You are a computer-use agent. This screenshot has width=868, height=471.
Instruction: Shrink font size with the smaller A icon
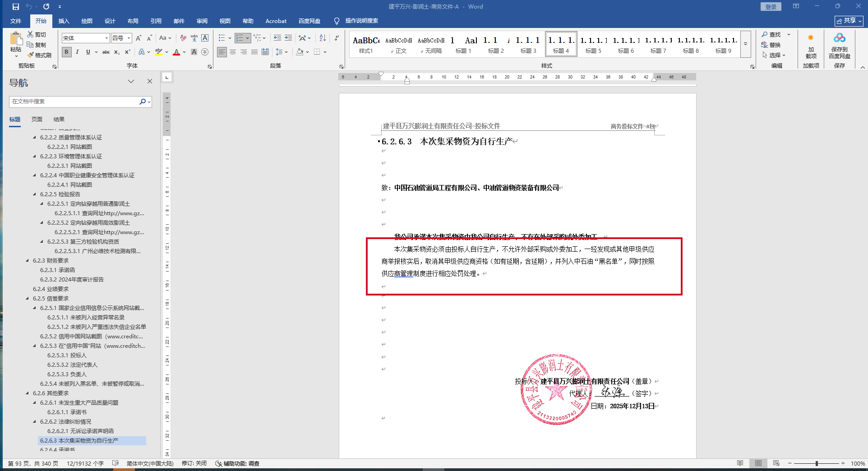click(149, 38)
